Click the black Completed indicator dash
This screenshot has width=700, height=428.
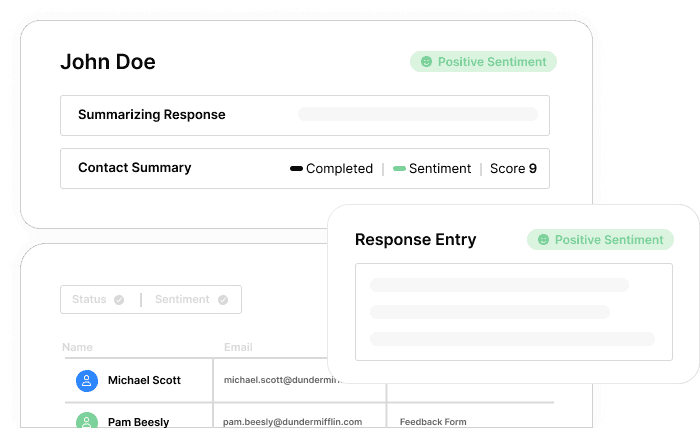coord(296,169)
